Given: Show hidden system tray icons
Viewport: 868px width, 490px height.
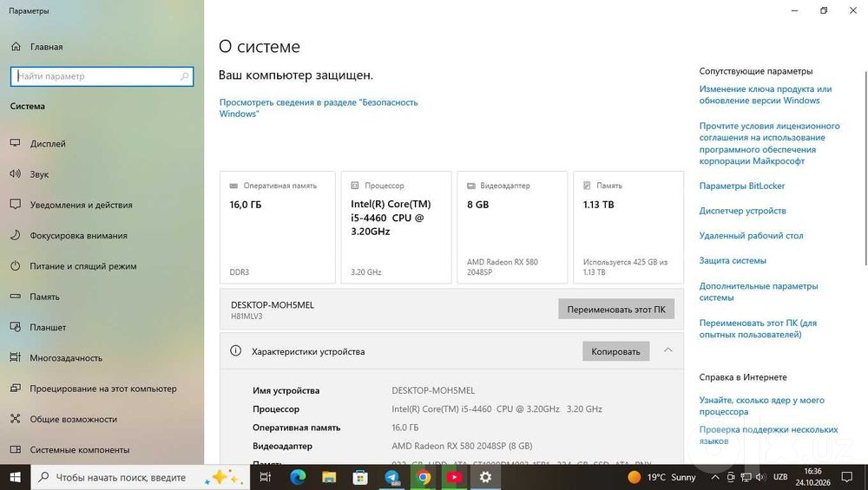Looking at the screenshot, I should point(715,477).
